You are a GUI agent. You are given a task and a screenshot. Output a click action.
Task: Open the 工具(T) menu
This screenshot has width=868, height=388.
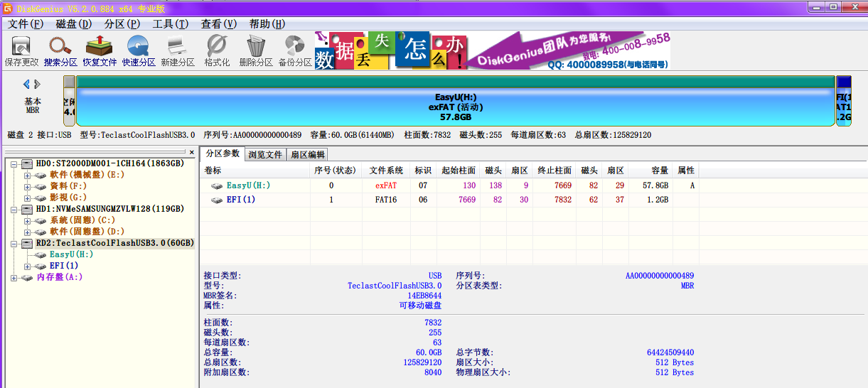tap(171, 23)
